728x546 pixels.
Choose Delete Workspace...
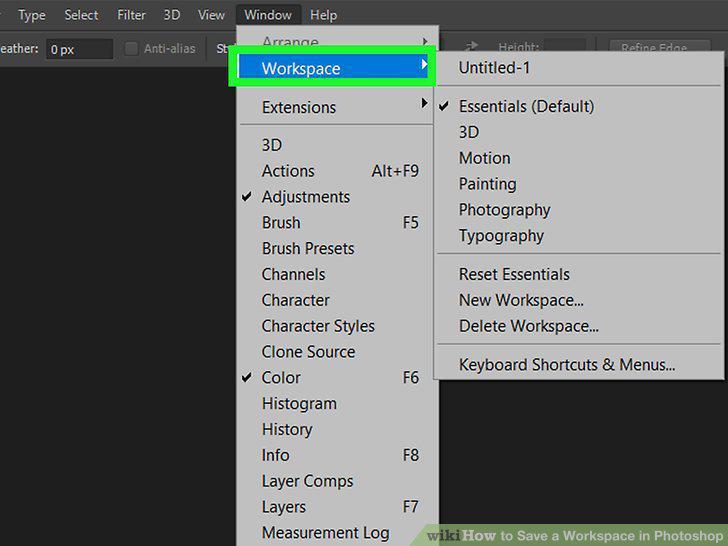(579, 326)
